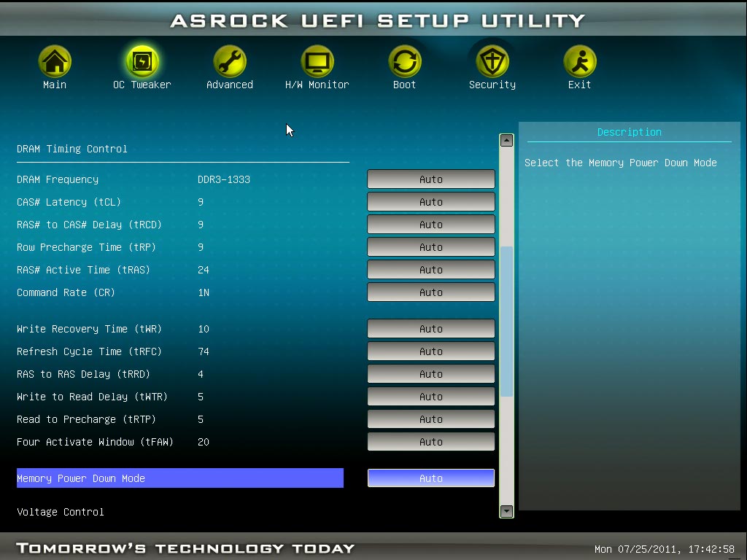Select the OC Tweaker chip icon

pyautogui.click(x=142, y=61)
